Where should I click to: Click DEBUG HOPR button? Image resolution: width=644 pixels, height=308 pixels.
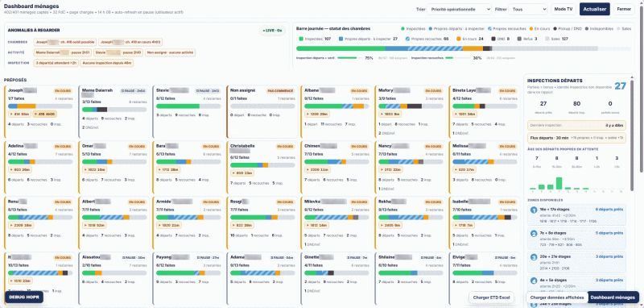coord(24,297)
